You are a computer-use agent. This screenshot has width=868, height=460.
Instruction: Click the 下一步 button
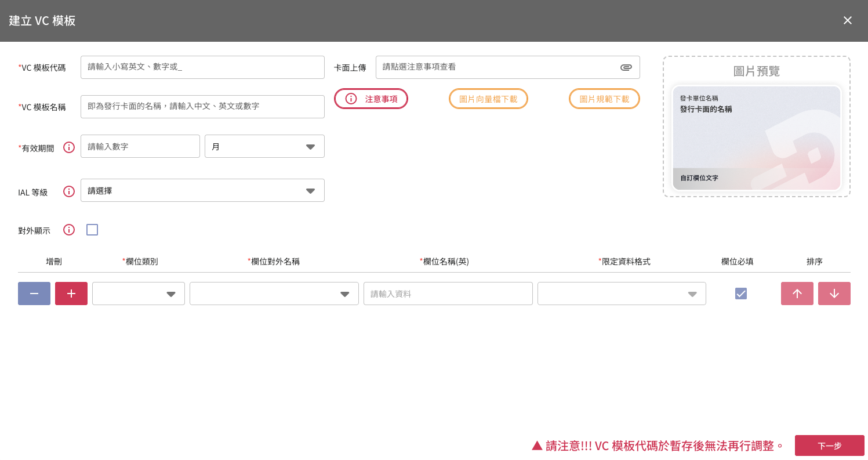829,445
